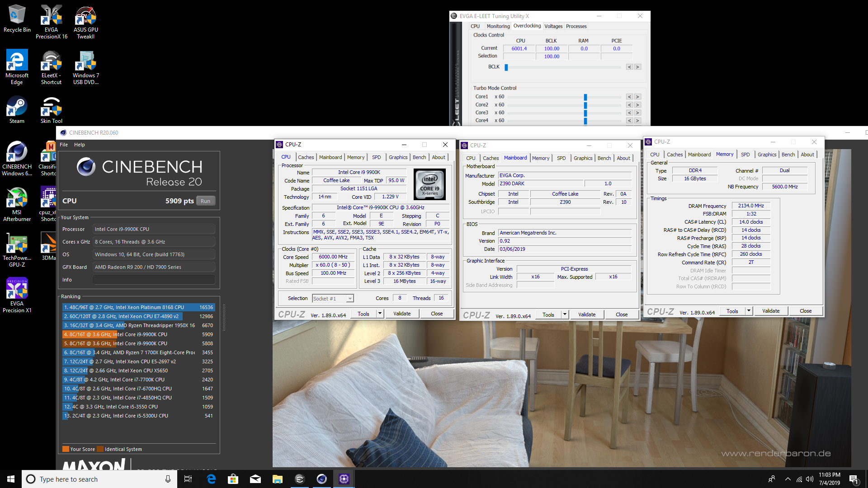The image size is (868, 488).
Task: Click the Cinebench Info field
Action: click(x=154, y=280)
